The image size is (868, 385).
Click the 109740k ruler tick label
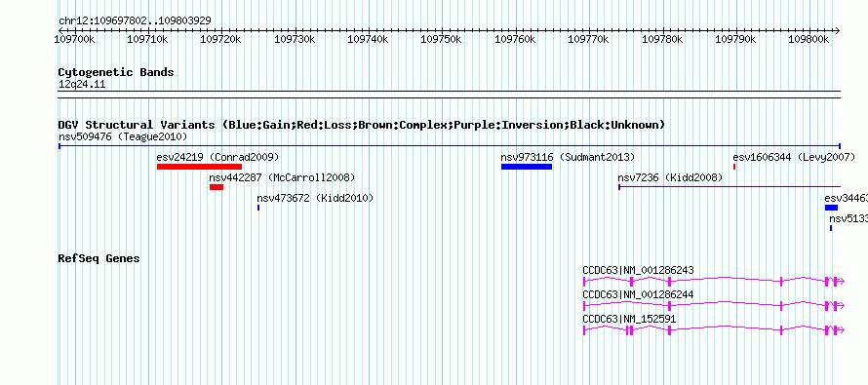[x=368, y=39]
